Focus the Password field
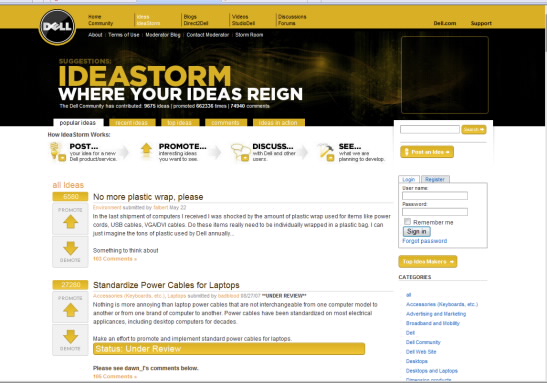The height and width of the screenshot is (383, 547). tap(435, 212)
